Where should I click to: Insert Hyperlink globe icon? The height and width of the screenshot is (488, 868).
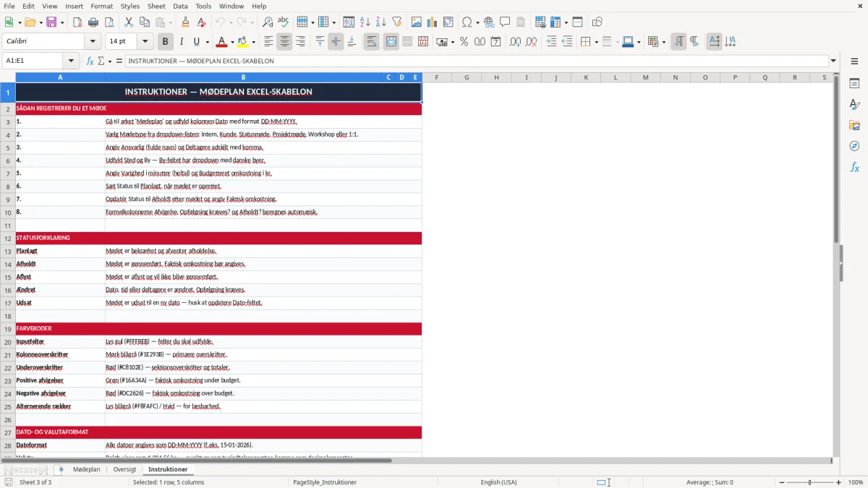(490, 22)
